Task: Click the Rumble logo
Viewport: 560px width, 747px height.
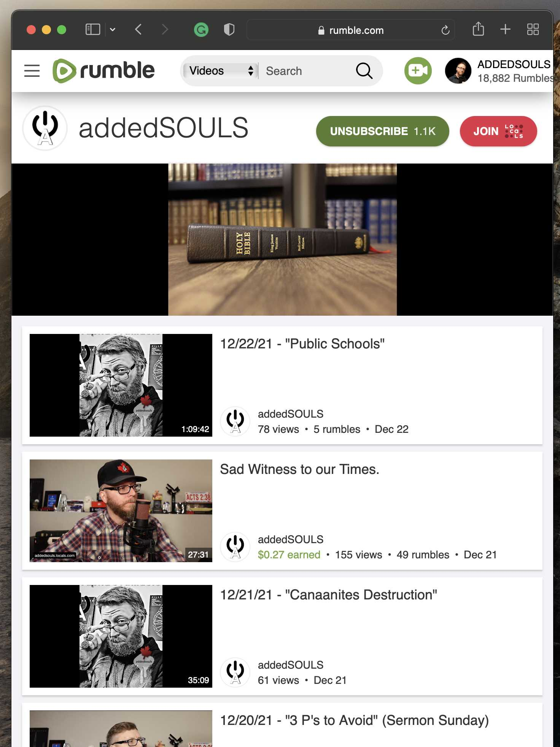Action: pos(103,71)
